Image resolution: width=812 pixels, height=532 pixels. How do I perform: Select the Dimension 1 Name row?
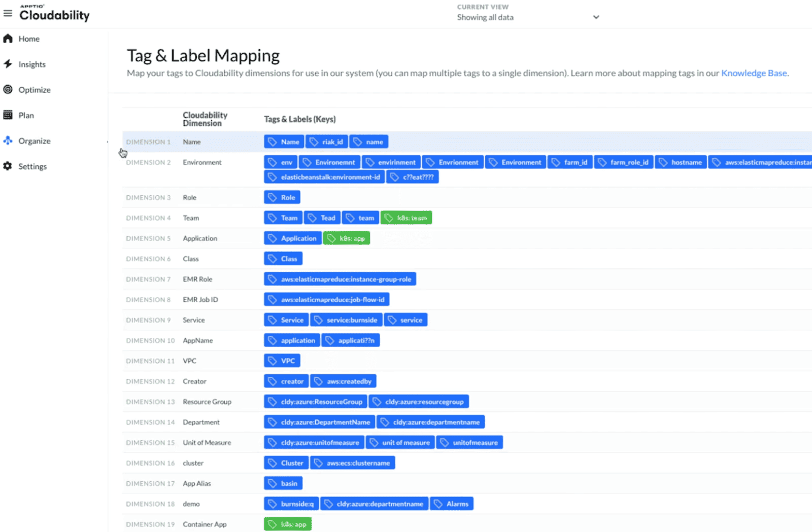[467, 141]
